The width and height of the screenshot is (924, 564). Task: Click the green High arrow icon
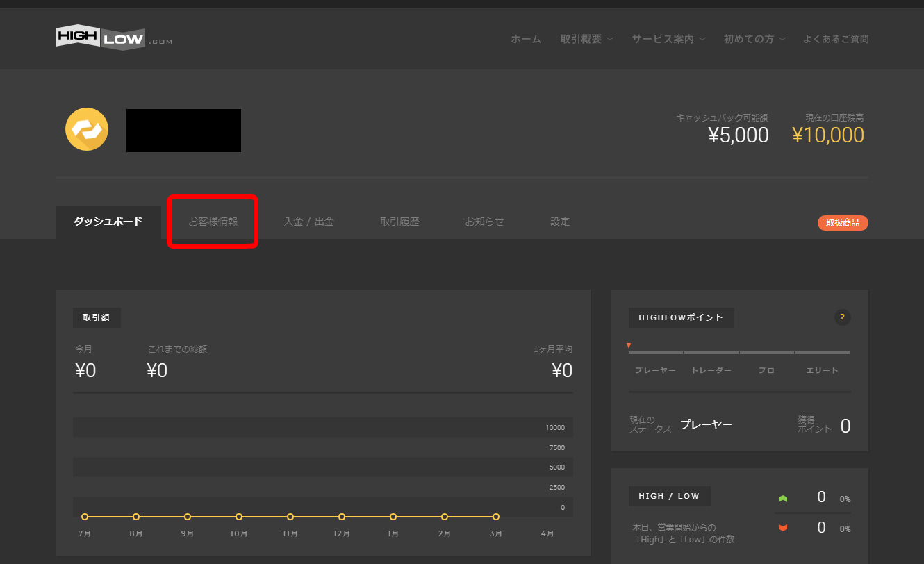783,499
